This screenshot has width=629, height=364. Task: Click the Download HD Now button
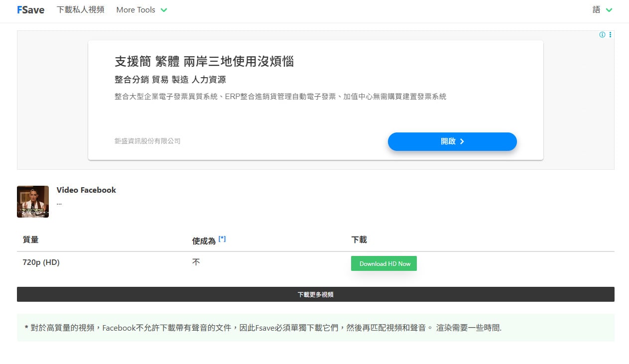pos(383,263)
